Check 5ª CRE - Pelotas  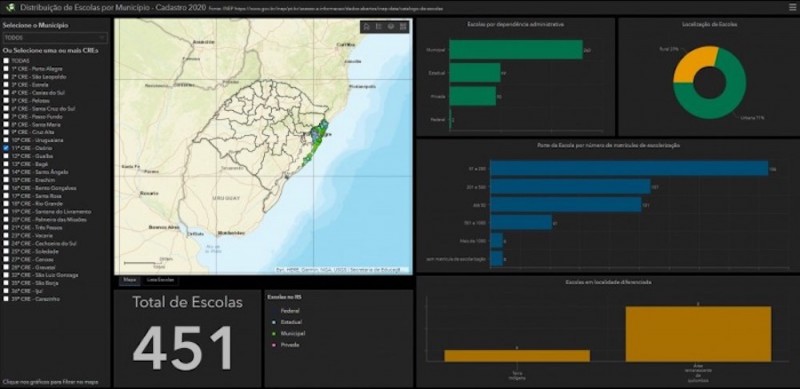pos(6,101)
